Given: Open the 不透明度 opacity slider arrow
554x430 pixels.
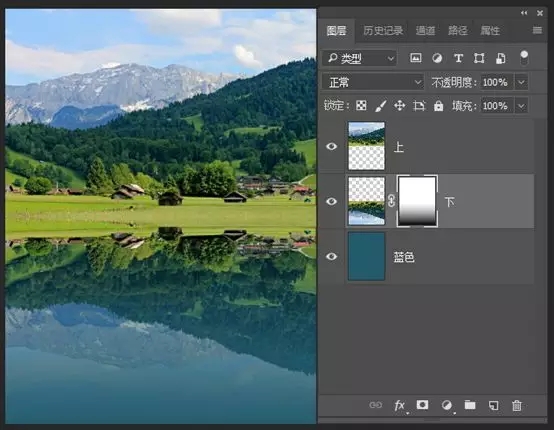Looking at the screenshot, I should point(521,82).
